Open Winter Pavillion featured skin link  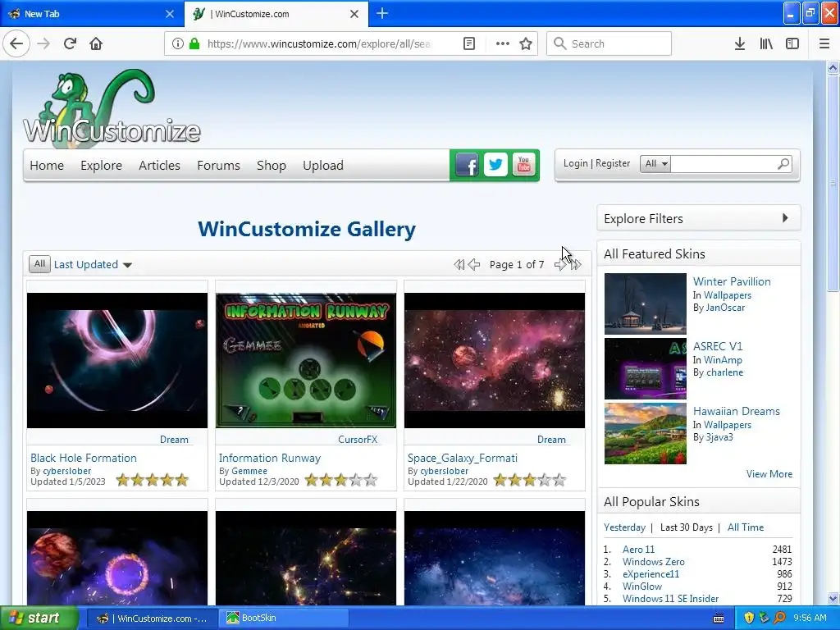point(732,282)
